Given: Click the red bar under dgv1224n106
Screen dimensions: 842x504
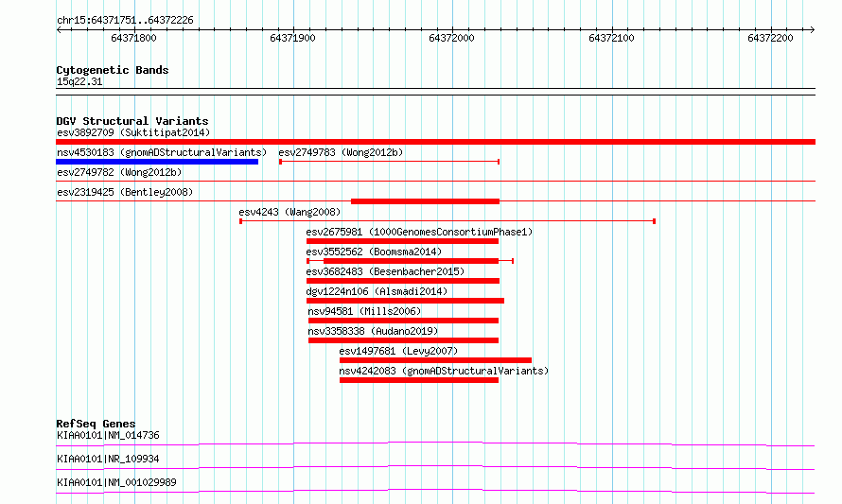Looking at the screenshot, I should 406,301.
